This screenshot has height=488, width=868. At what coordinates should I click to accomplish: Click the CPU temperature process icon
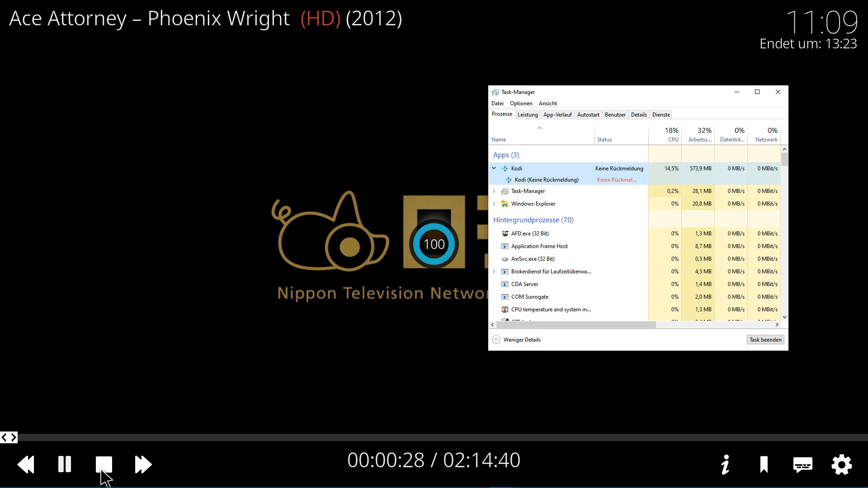point(505,310)
